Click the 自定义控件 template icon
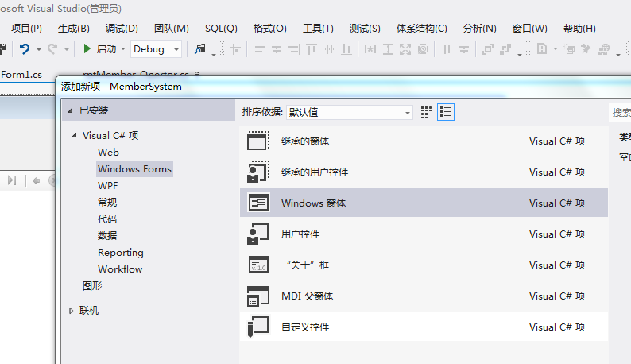 [x=258, y=327]
